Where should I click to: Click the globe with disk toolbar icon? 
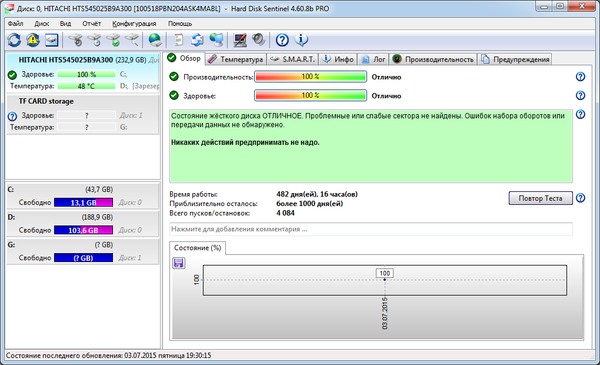(155, 40)
